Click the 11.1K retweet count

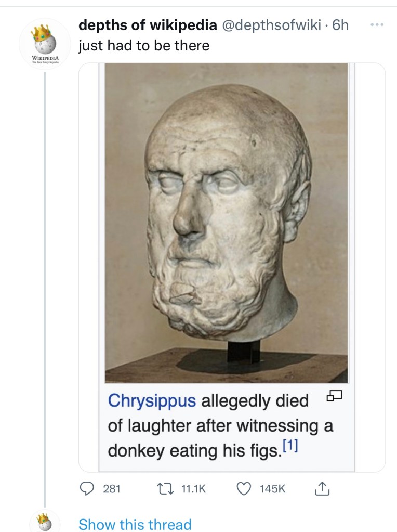coord(194,488)
